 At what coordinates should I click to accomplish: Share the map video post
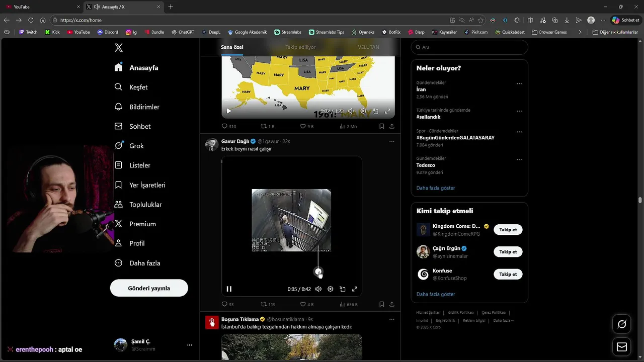click(x=392, y=126)
